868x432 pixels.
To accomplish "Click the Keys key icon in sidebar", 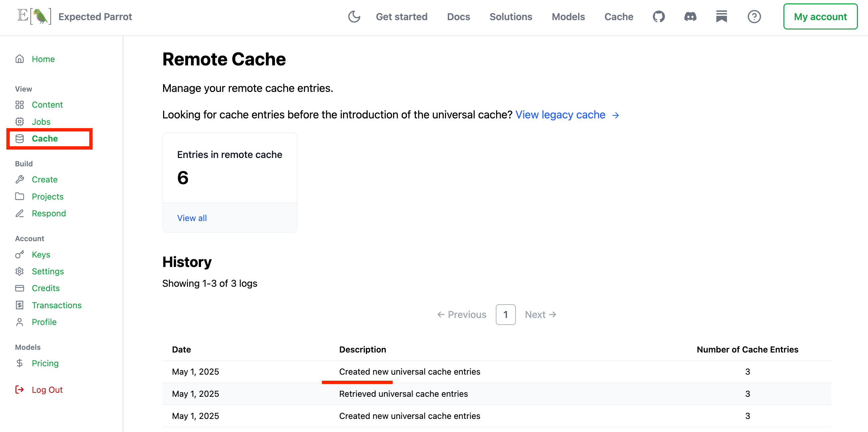I will 19,255.
